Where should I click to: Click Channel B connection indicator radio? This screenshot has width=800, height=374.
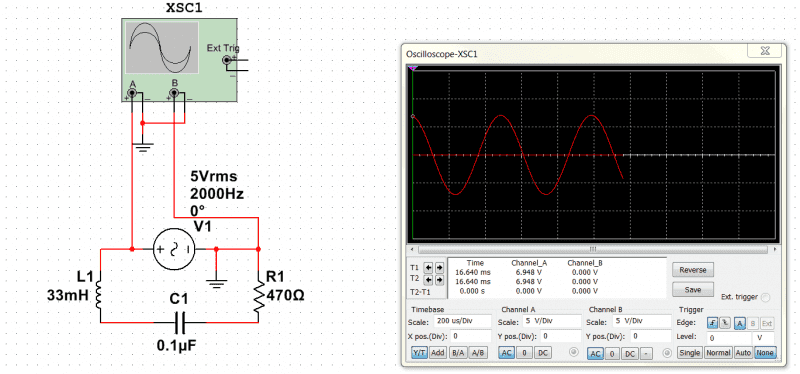pyautogui.click(x=666, y=353)
